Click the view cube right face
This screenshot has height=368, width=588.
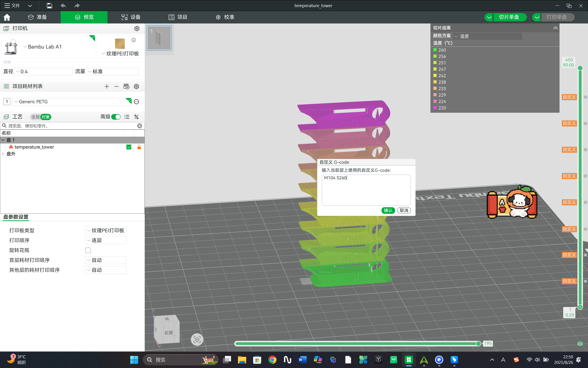point(169,333)
